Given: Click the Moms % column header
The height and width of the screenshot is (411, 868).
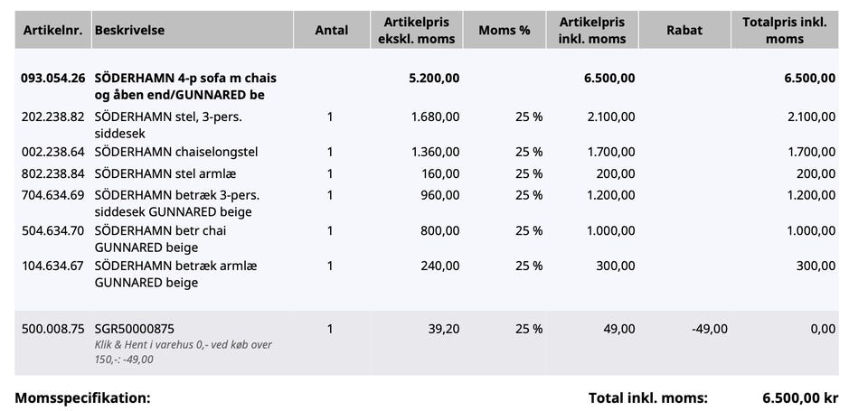Looking at the screenshot, I should pyautogui.click(x=505, y=30).
